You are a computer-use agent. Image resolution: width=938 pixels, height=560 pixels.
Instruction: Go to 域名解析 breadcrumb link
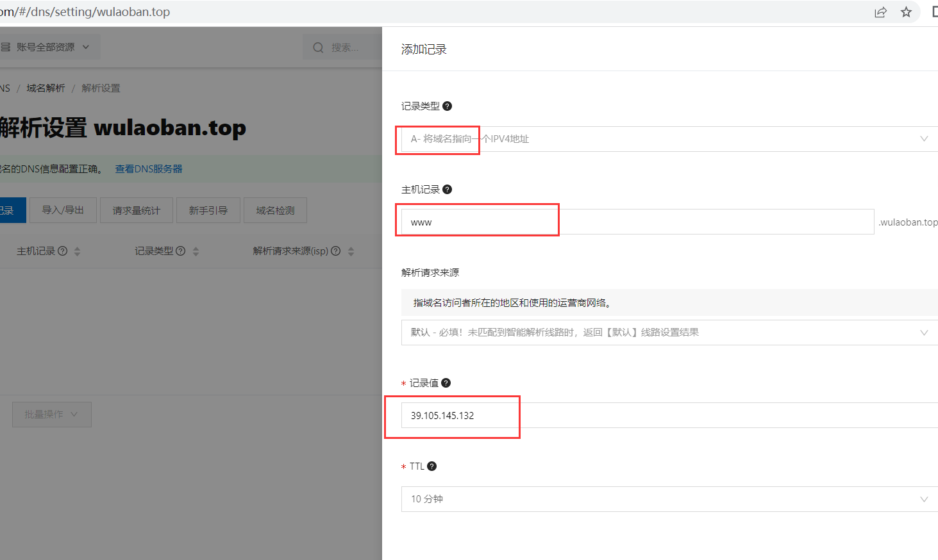coord(46,88)
